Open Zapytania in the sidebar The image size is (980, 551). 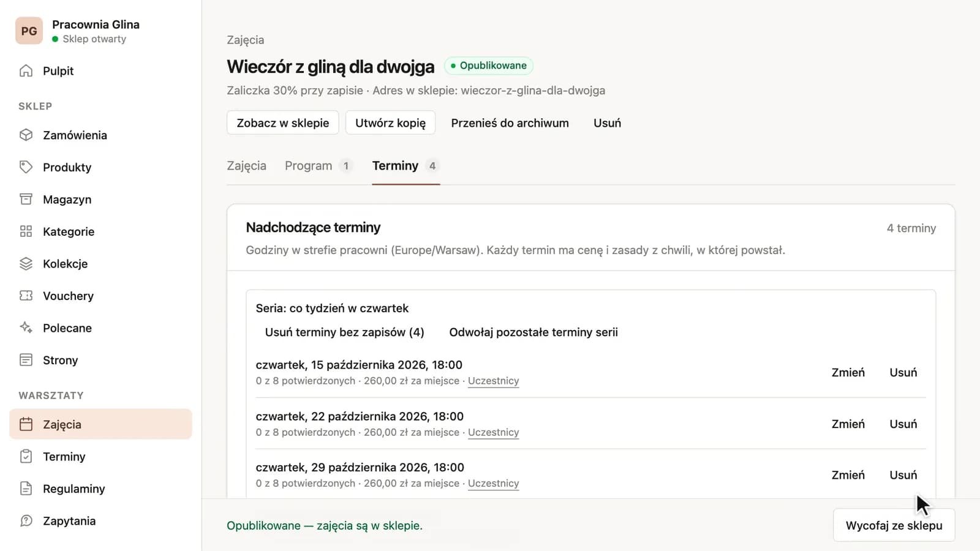tap(100, 521)
